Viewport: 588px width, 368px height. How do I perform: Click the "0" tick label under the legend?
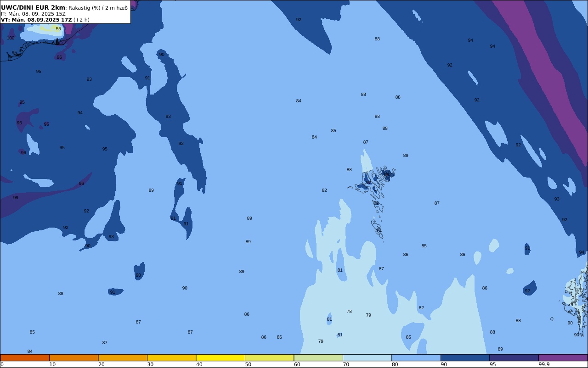[2, 364]
